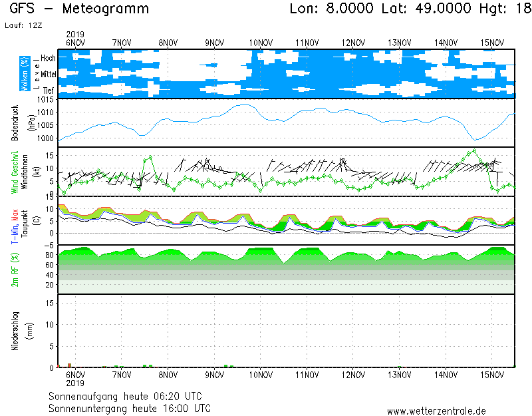Image resolution: width=532 pixels, height=416 pixels.
Task: Click the "(hPa)" unit label
Action: coord(31,123)
